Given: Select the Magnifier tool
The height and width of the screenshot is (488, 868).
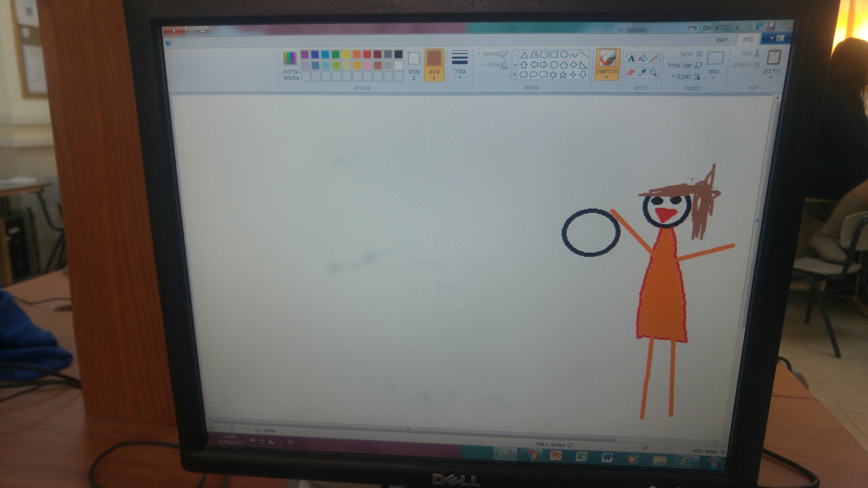Looking at the screenshot, I should 653,73.
